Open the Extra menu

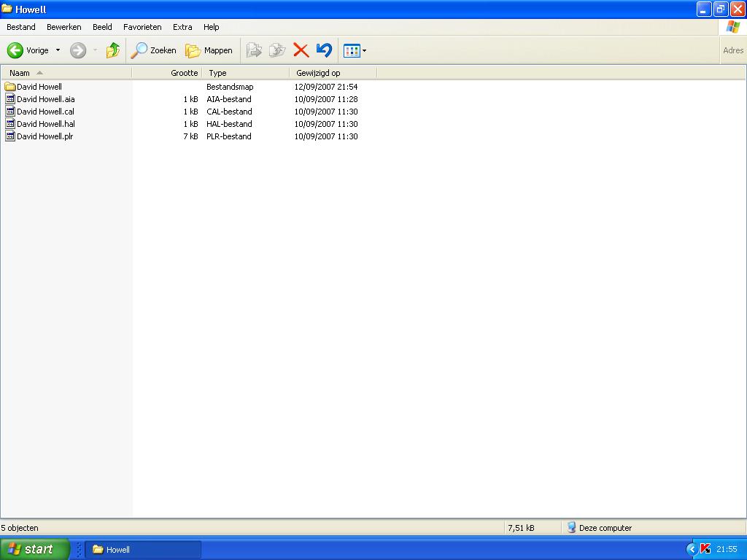182,27
